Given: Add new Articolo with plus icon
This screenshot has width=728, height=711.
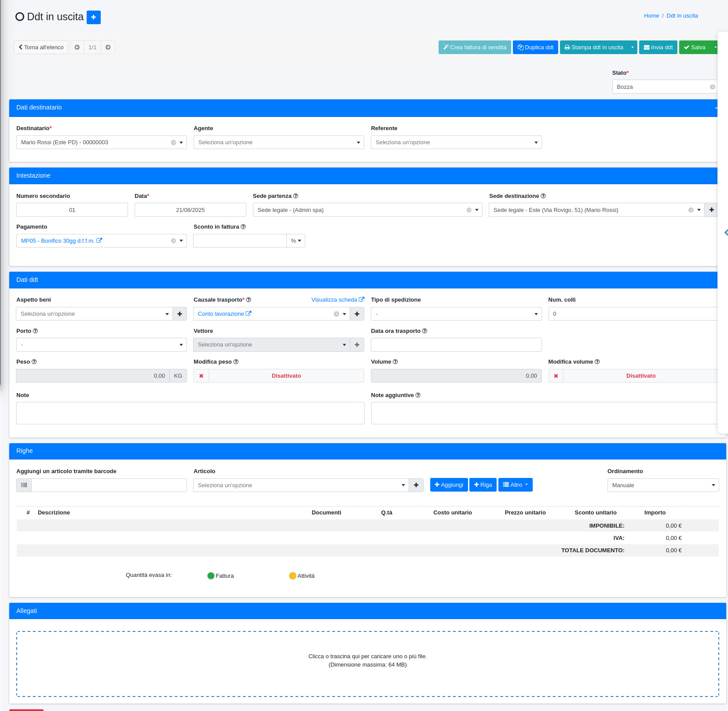Looking at the screenshot, I should [416, 485].
